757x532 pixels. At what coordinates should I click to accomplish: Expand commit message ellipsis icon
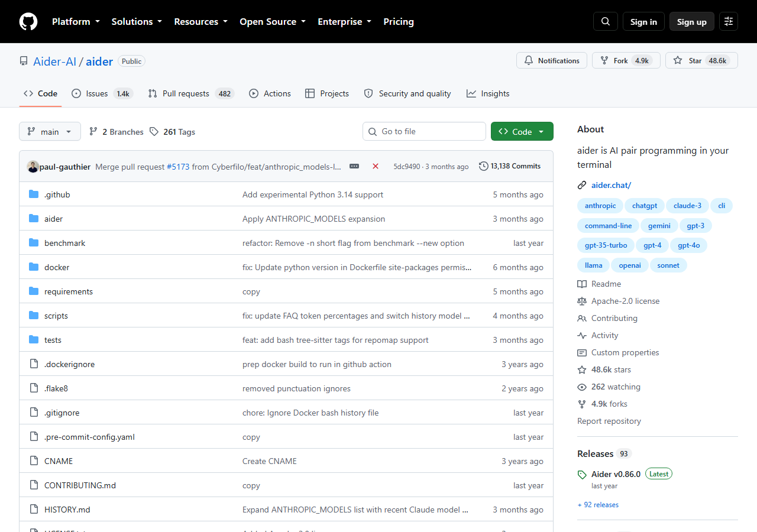(x=354, y=167)
